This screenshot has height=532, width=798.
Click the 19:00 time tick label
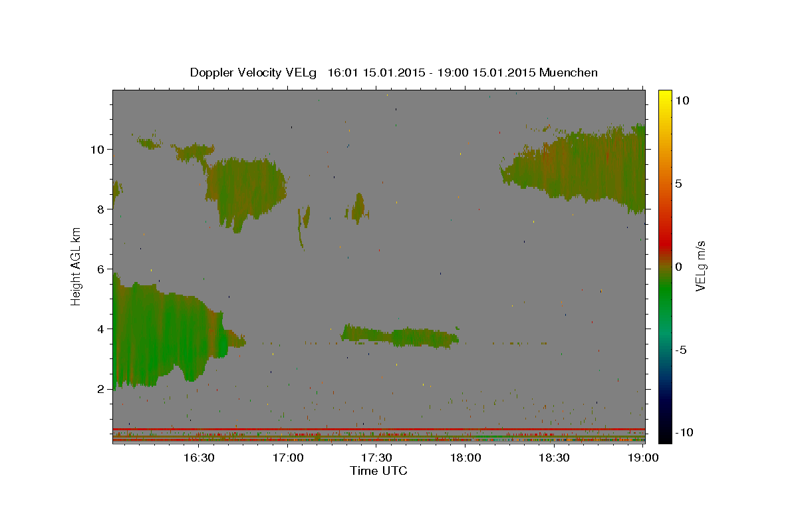tap(643, 458)
